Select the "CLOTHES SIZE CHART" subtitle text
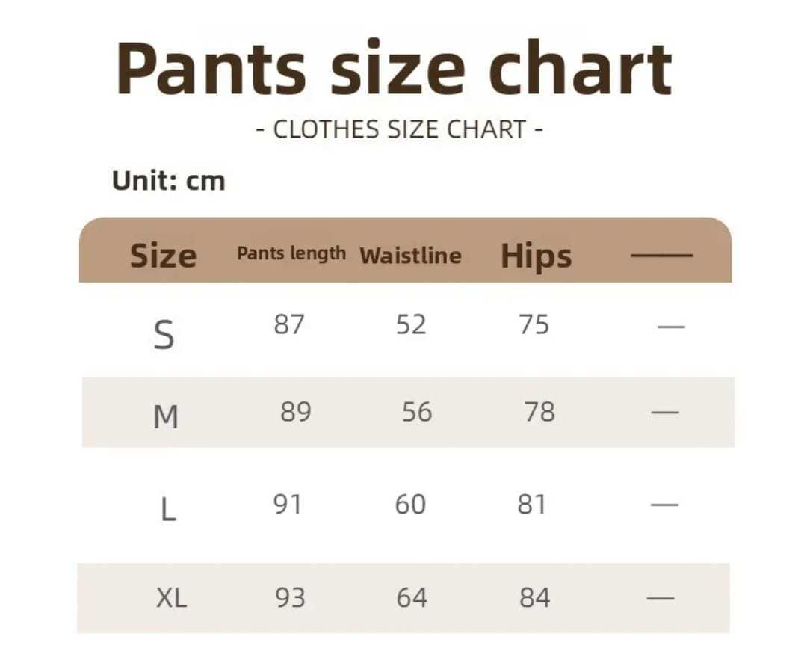Image resolution: width=807 pixels, height=672 pixels. [x=400, y=130]
